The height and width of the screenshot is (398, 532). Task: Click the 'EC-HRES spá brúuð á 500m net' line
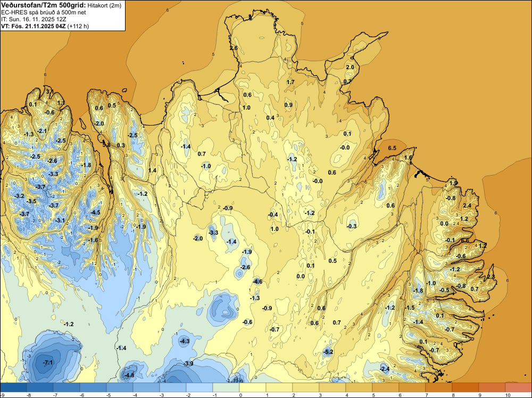[x=44, y=12]
